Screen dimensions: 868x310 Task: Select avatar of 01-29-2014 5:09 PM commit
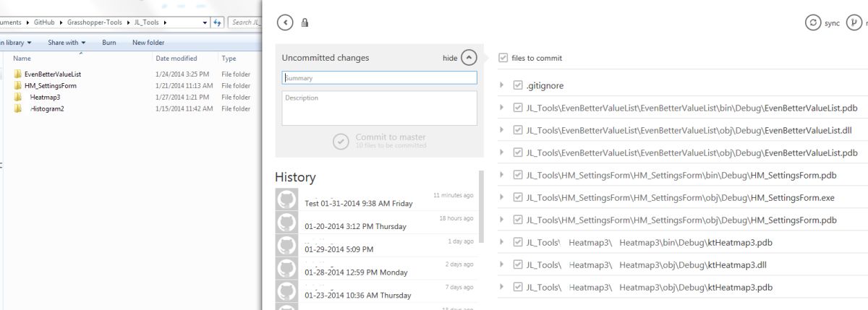coord(287,246)
